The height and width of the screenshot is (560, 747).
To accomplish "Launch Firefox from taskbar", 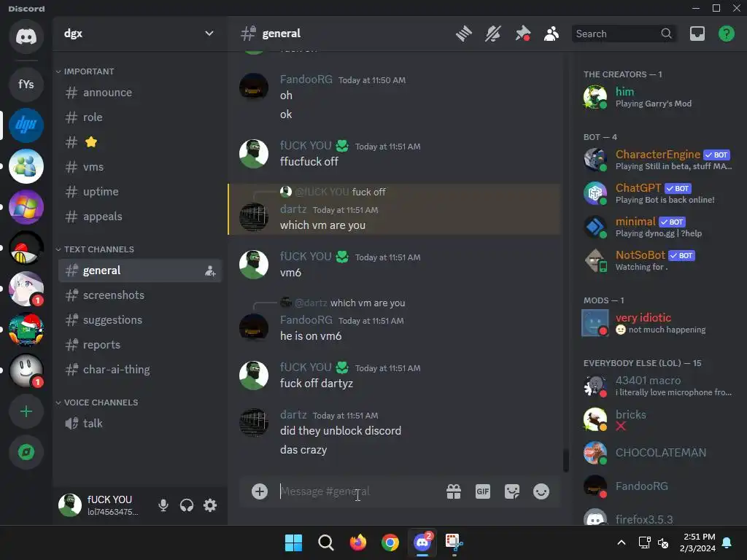I will pos(357,542).
